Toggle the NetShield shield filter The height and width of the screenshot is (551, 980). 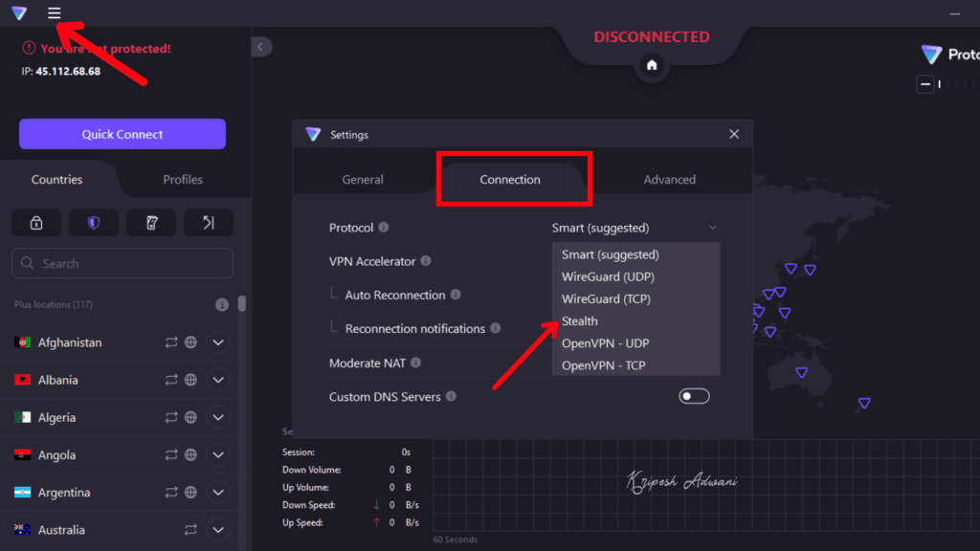click(92, 222)
